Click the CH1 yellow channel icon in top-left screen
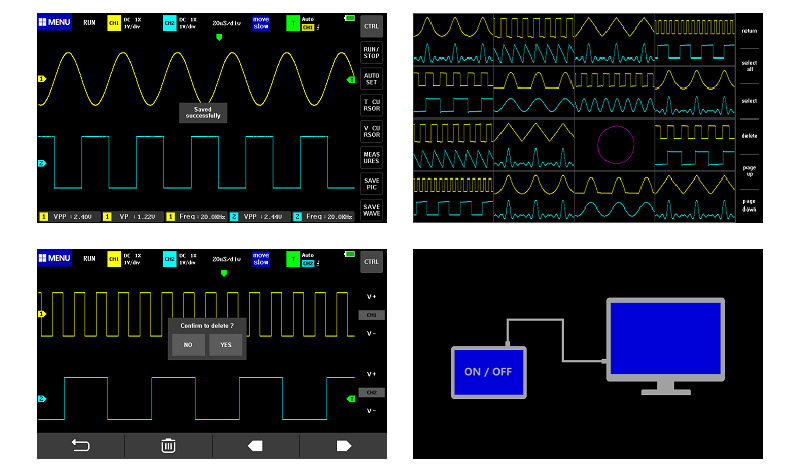 (x=114, y=23)
